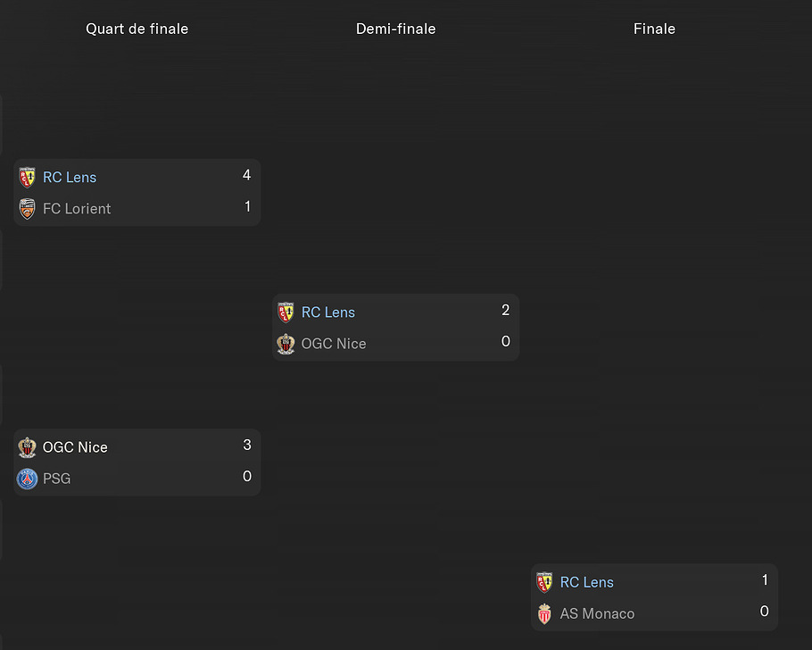Select the Quart de finale column header
This screenshot has height=650, width=812.
coord(137,29)
